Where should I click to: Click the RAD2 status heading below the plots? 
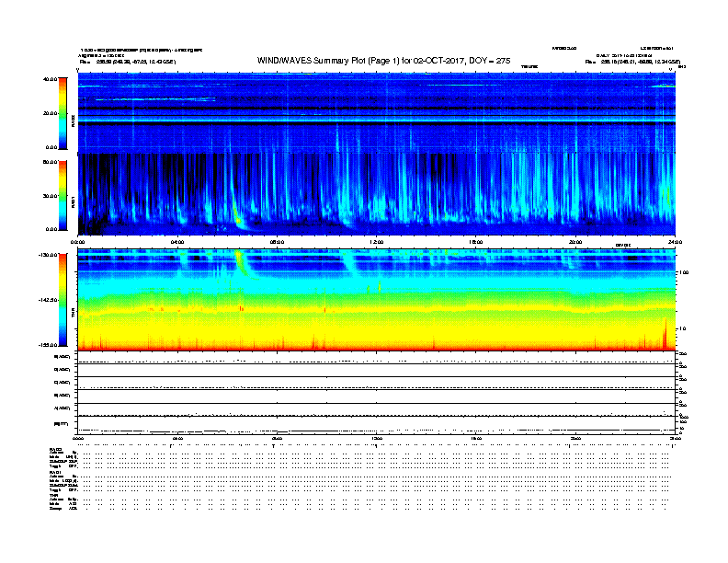tap(56, 450)
